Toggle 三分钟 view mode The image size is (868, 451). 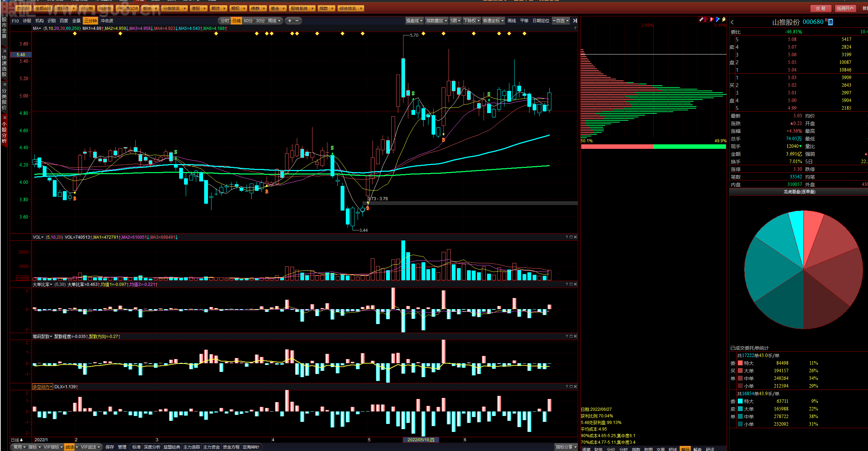point(90,21)
